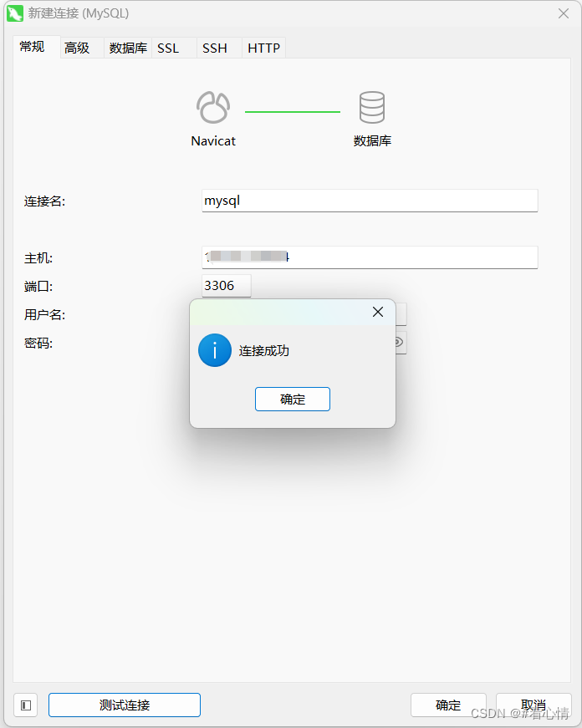Select the HTTP tab

pos(264,48)
